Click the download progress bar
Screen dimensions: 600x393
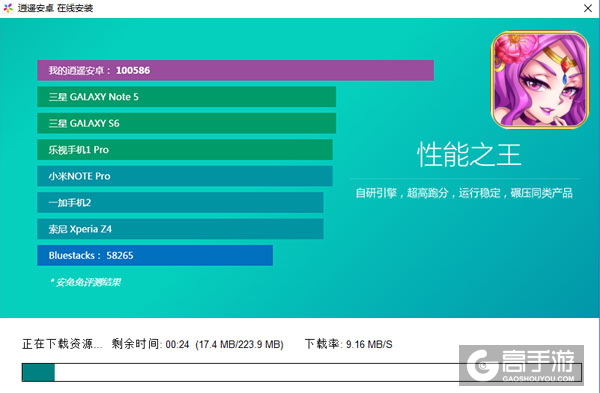(x=302, y=372)
